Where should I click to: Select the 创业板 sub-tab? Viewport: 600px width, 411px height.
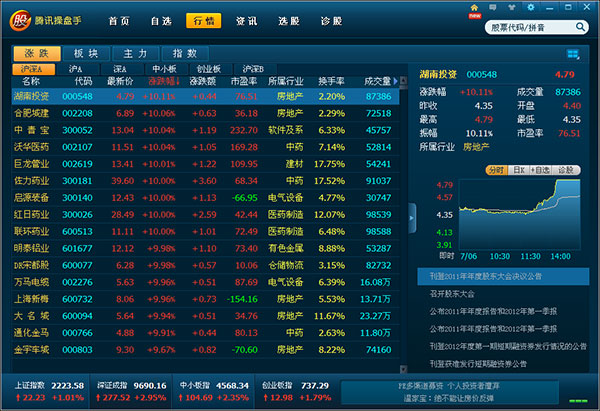click(x=209, y=69)
